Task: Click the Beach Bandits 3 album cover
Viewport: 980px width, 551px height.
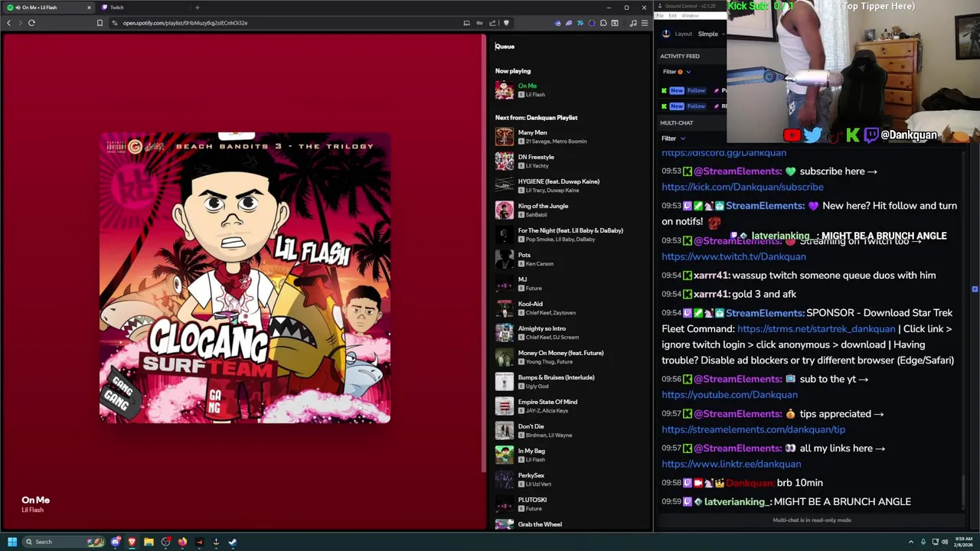Action: pos(245,278)
